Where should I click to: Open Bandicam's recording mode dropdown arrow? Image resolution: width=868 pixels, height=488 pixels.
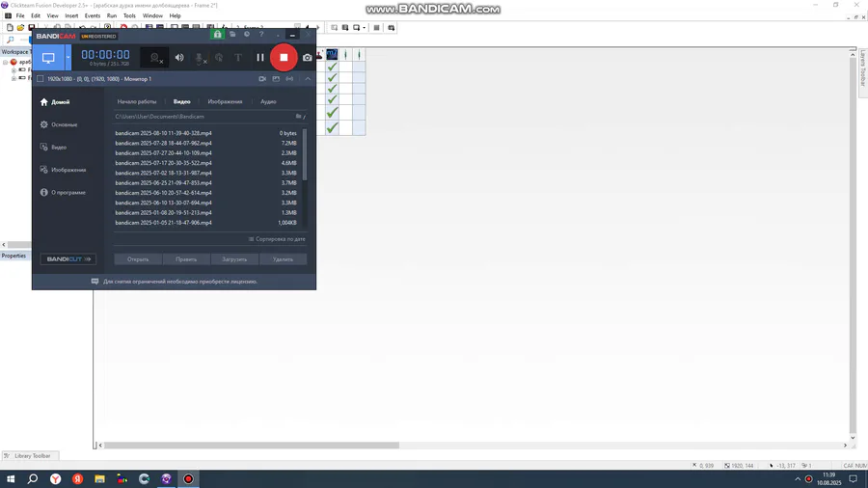coord(68,58)
